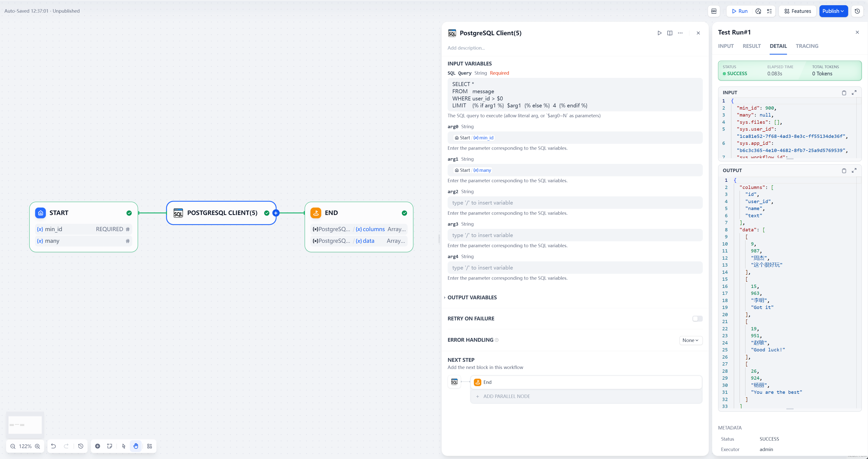Select the hand pan tool

tap(136, 446)
